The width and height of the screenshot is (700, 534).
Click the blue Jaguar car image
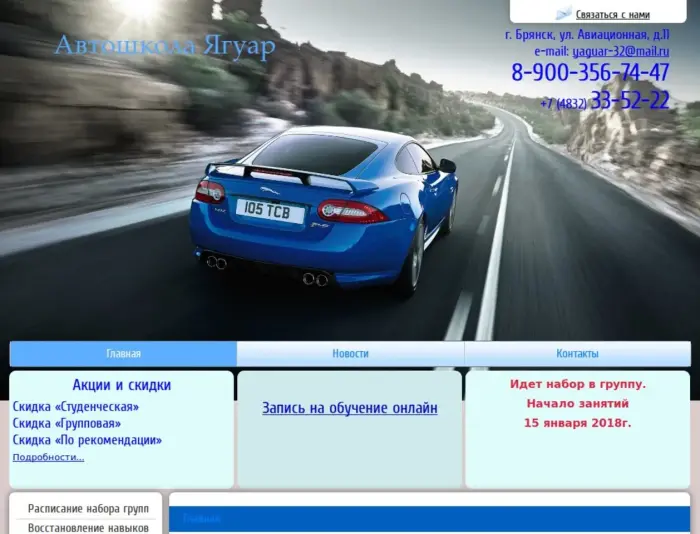(323, 205)
